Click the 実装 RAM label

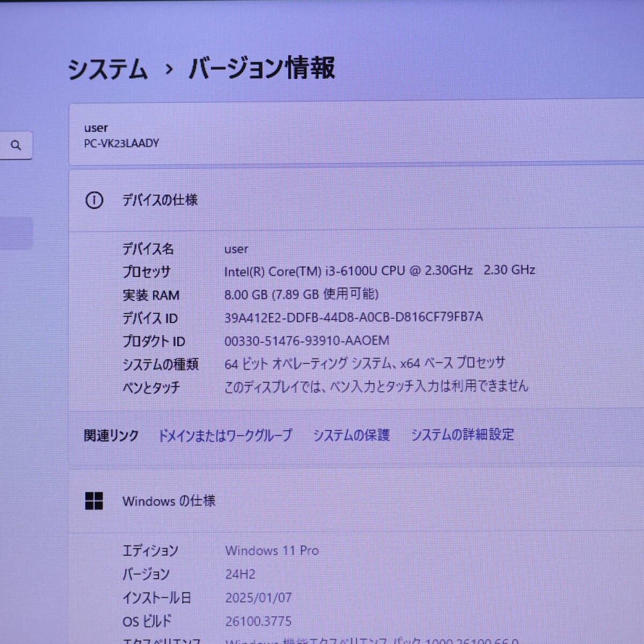pos(151,295)
